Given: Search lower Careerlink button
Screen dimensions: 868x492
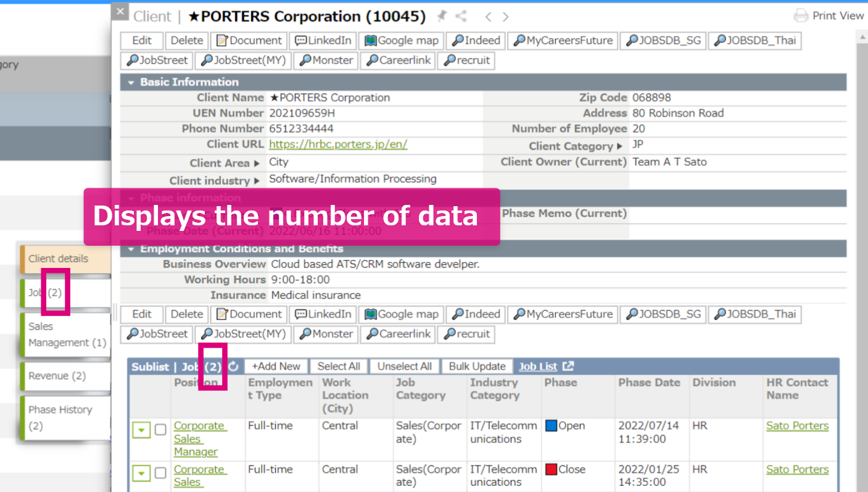Looking at the screenshot, I should (398, 334).
